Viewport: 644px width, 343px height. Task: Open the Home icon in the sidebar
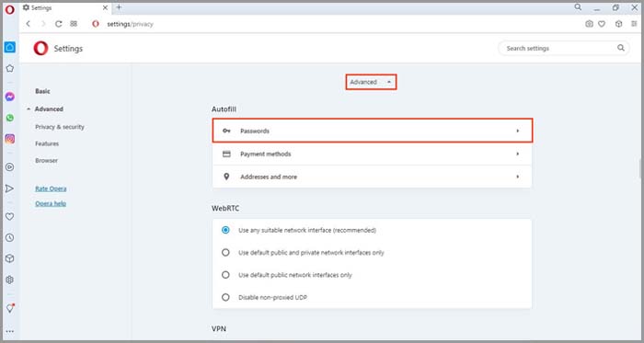pos(10,47)
